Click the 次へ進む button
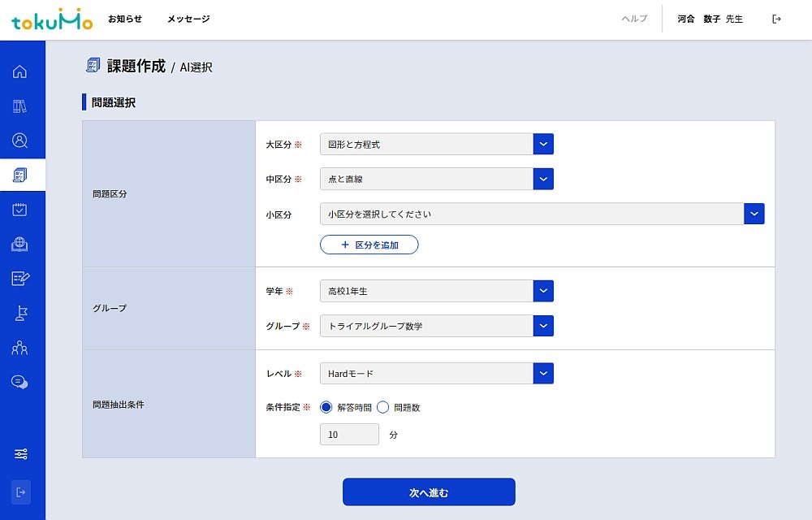The width and height of the screenshot is (812, 520). tap(428, 492)
